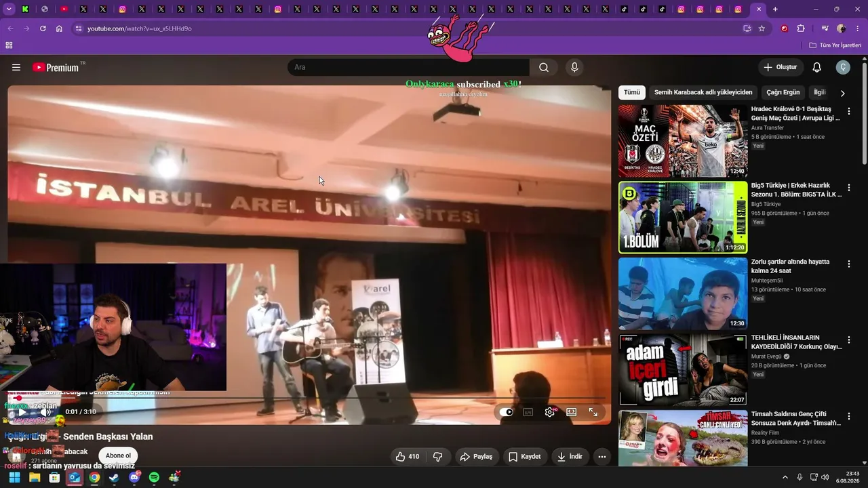Open more actions menu below the video

coord(601,457)
